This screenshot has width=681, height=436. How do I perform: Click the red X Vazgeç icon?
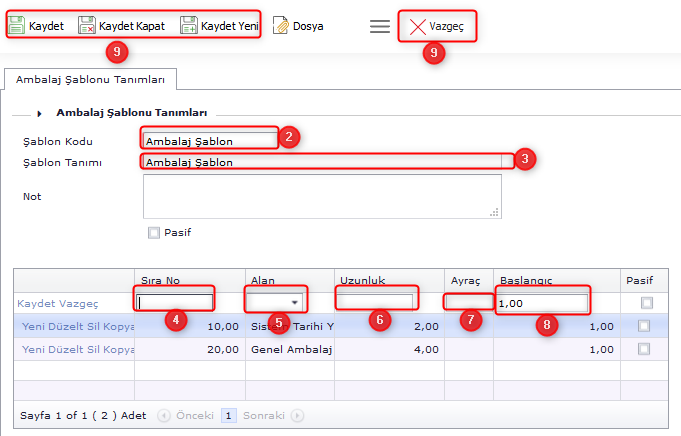[418, 27]
